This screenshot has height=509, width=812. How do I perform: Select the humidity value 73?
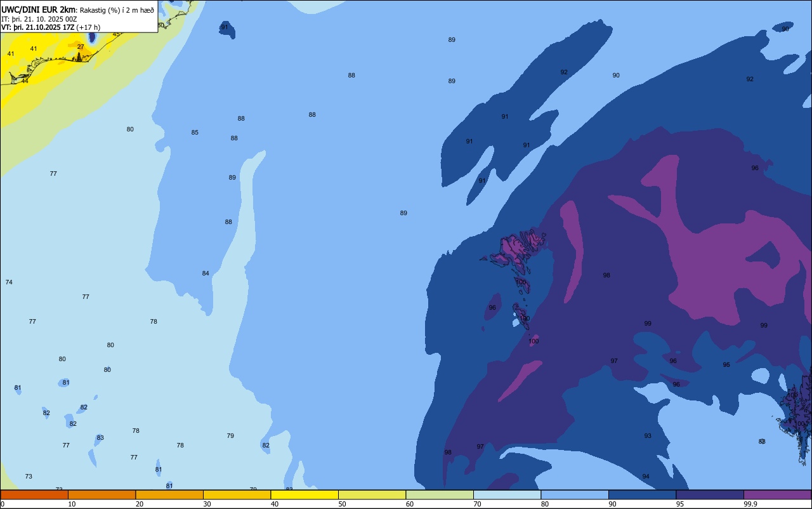(x=29, y=477)
